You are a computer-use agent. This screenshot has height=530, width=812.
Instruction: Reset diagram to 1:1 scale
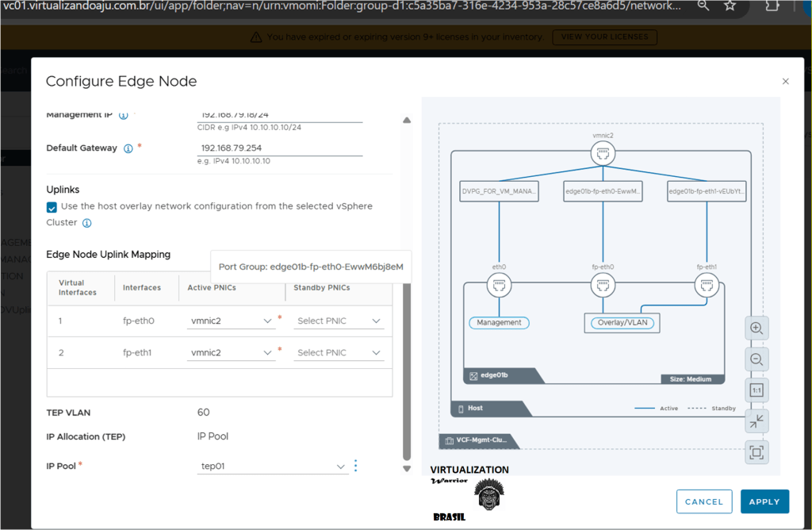pyautogui.click(x=757, y=390)
